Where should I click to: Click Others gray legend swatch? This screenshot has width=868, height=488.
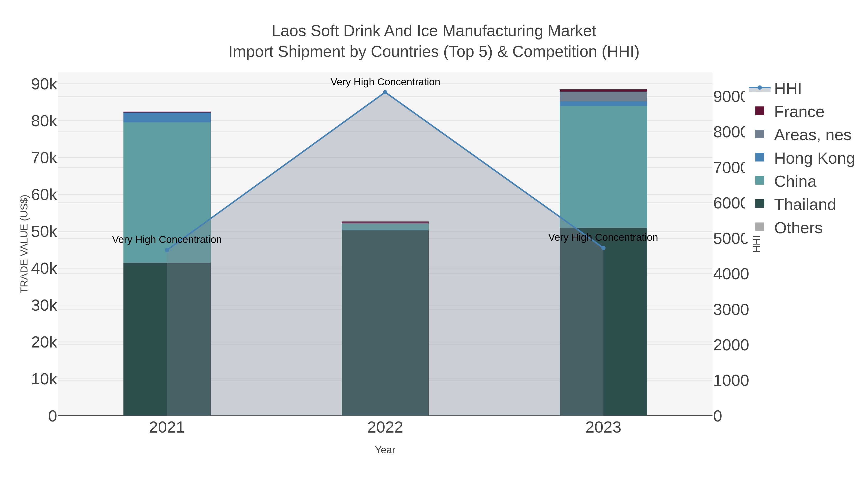pyautogui.click(x=759, y=227)
